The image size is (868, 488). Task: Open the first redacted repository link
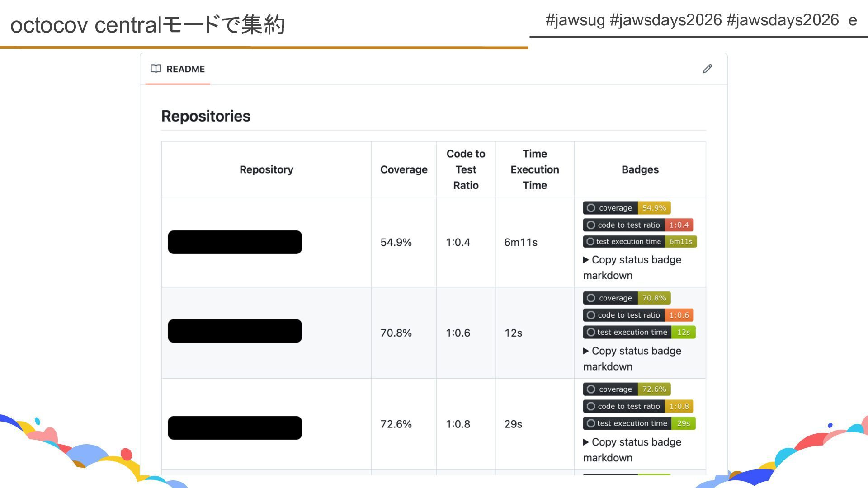point(235,242)
